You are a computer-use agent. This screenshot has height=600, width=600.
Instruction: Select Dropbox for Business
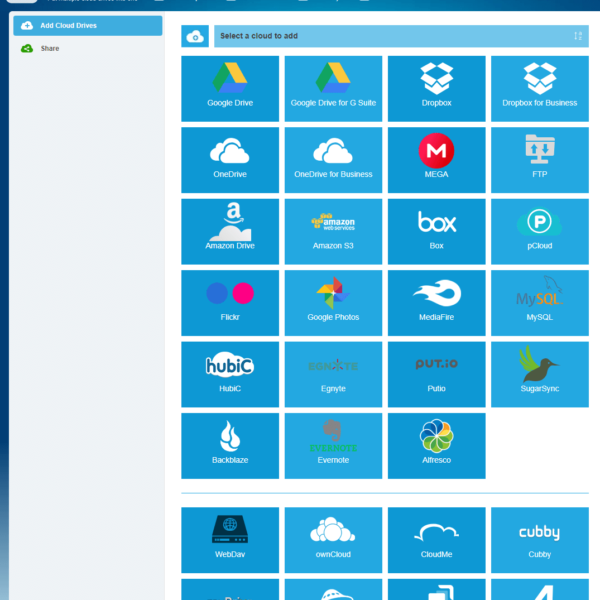[x=540, y=89]
